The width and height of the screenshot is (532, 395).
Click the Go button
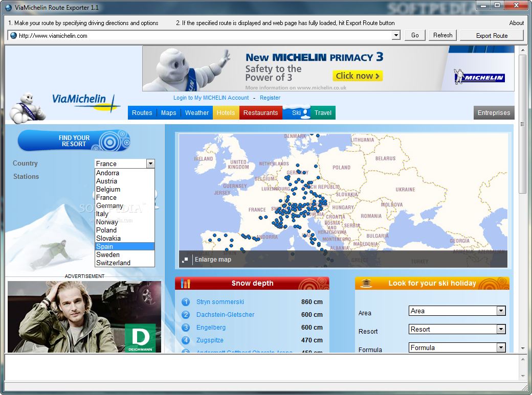415,35
